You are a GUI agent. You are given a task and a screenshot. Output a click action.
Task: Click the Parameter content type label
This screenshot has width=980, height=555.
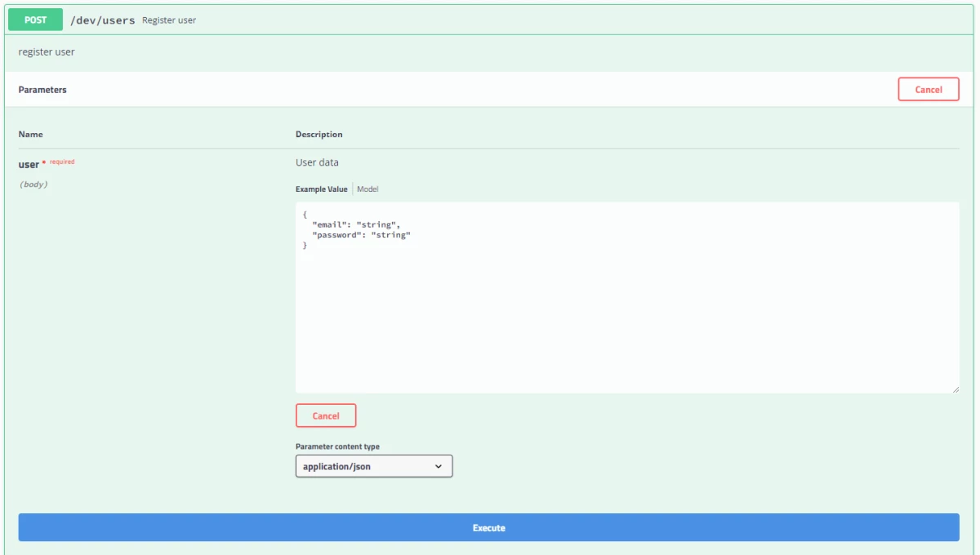tap(337, 446)
